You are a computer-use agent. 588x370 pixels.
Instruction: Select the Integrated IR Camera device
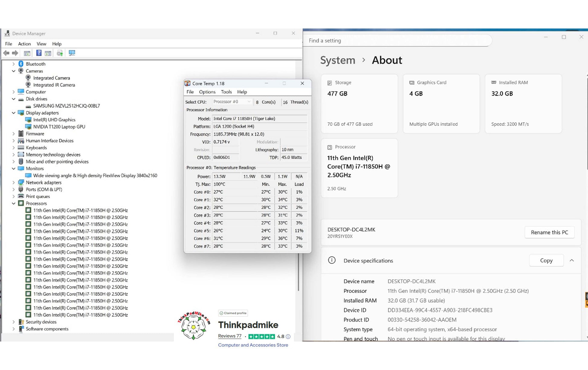click(54, 85)
